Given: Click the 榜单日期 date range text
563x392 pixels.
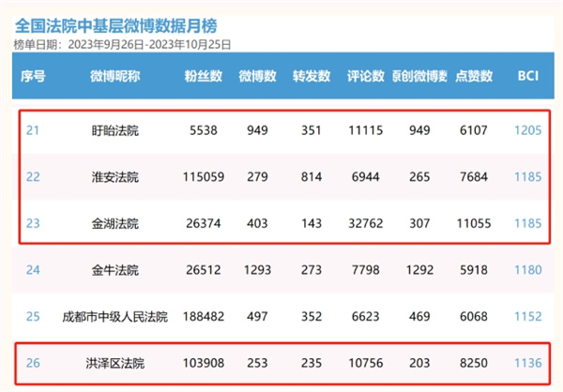Looking at the screenshot, I should pos(122,44).
